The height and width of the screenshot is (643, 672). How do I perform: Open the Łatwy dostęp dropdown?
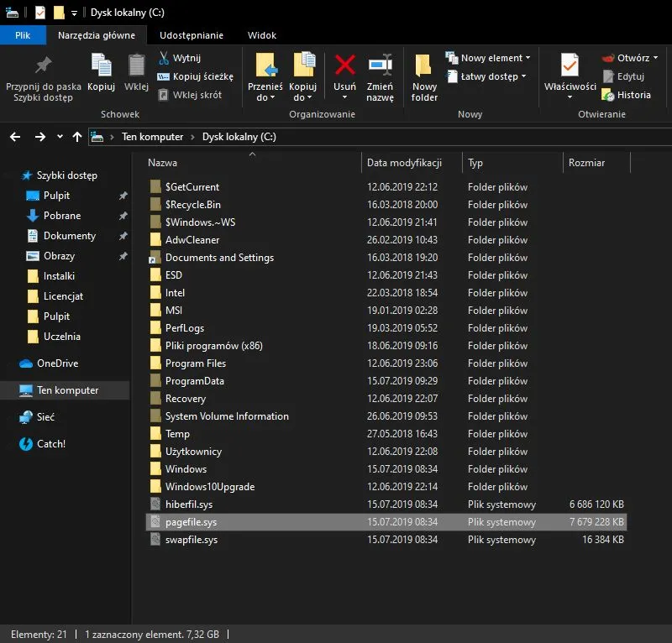click(524, 76)
